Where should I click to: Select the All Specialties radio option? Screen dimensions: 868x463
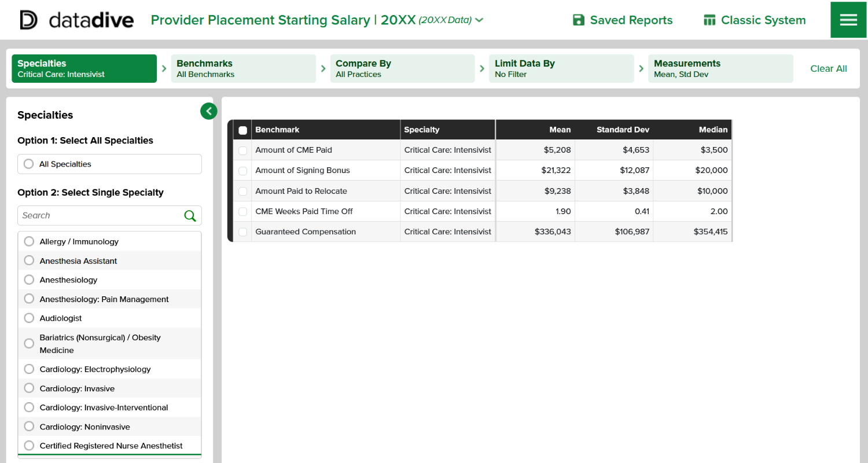tap(29, 164)
